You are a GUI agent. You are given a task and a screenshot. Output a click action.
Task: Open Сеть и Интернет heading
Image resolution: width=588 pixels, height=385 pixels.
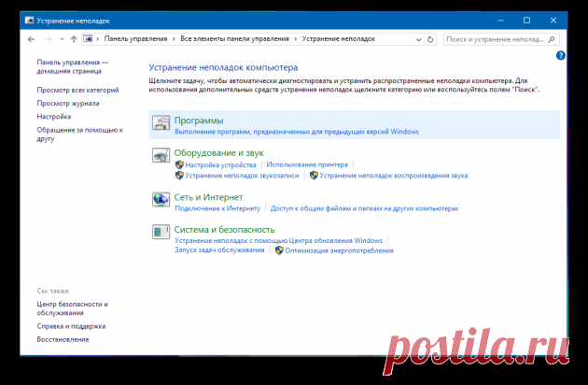(x=208, y=197)
